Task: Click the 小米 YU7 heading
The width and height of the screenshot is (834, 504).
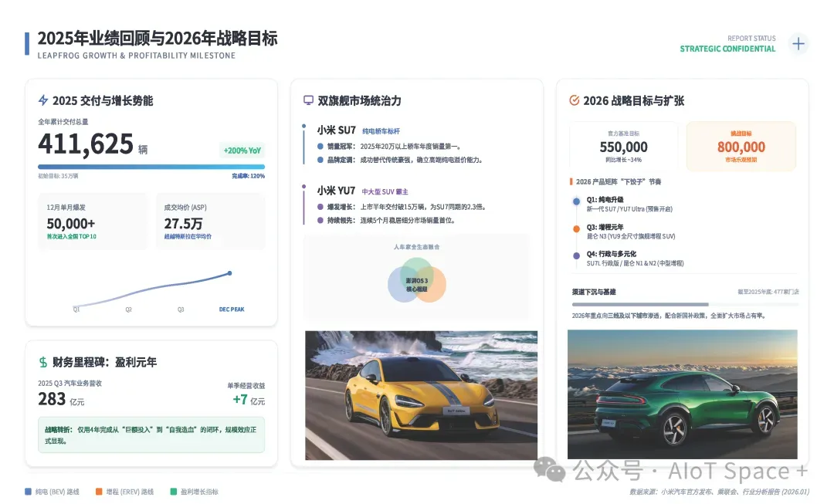Action: pyautogui.click(x=336, y=191)
